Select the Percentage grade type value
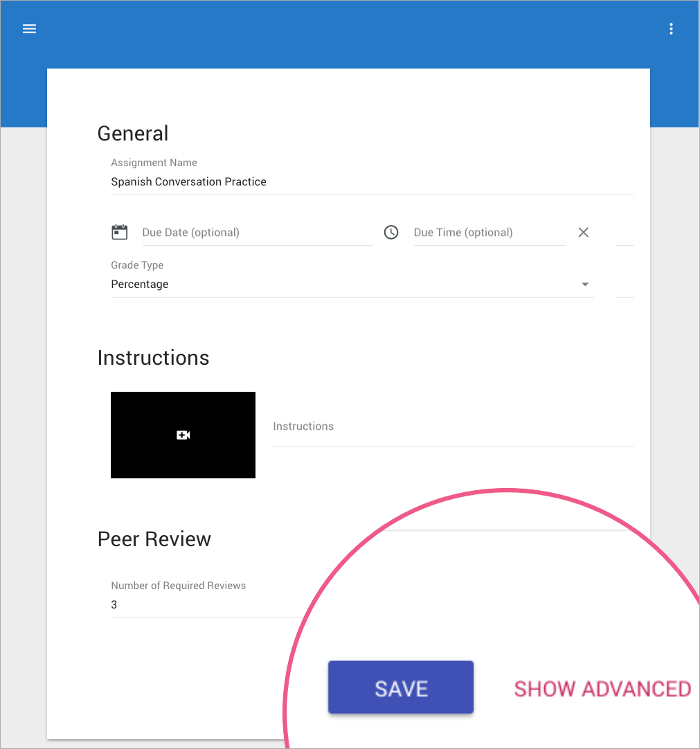700x749 pixels. [x=140, y=285]
